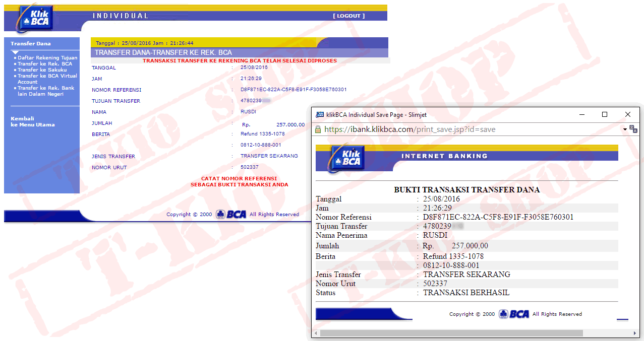Click the BCA logo in main page footer
This screenshot has height=341, width=644.
[231, 214]
